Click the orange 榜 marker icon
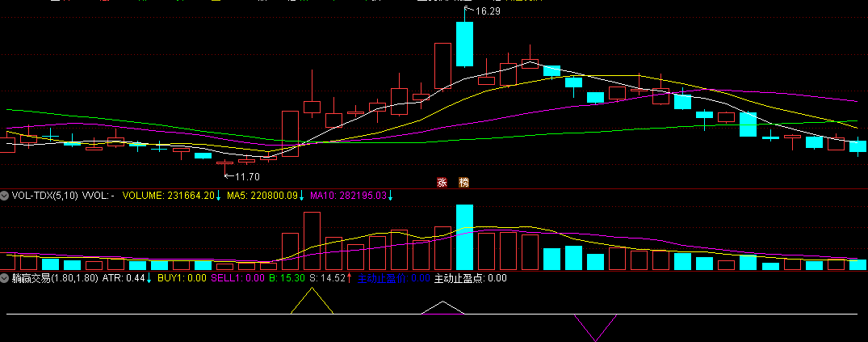 [463, 183]
